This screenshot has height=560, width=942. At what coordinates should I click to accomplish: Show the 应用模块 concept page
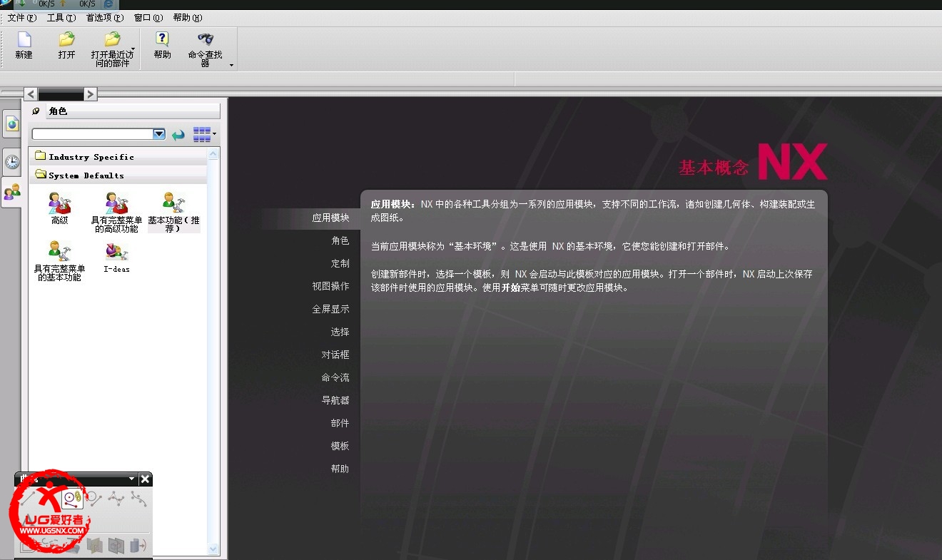point(330,218)
